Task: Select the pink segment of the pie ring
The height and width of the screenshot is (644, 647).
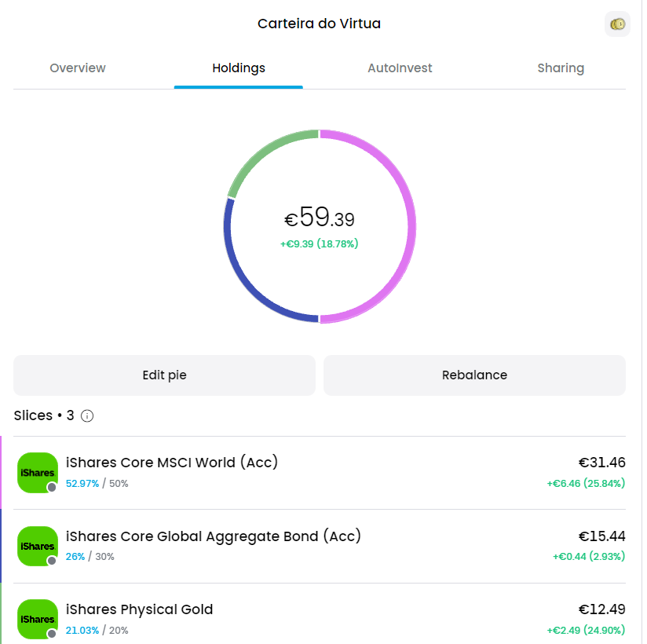Action: coord(411,226)
